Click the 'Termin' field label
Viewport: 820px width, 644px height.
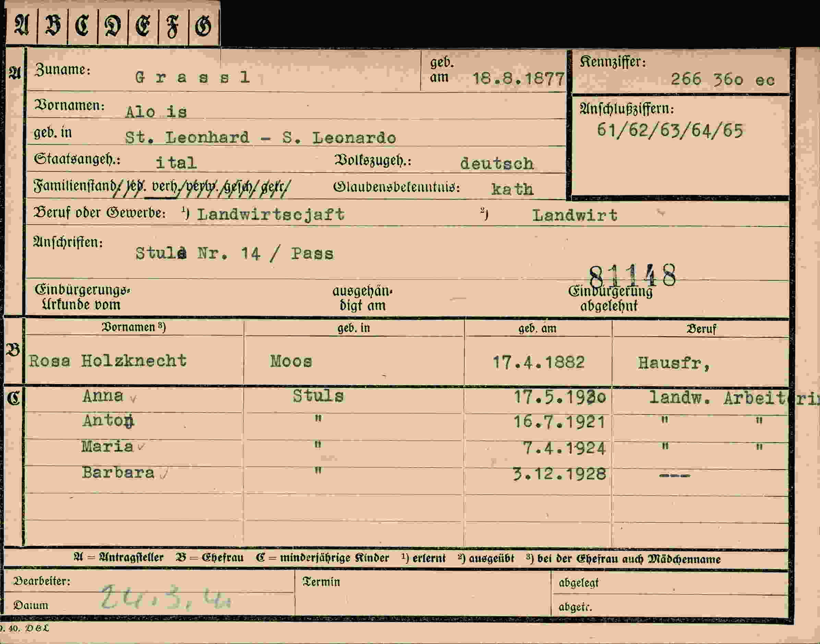[321, 582]
